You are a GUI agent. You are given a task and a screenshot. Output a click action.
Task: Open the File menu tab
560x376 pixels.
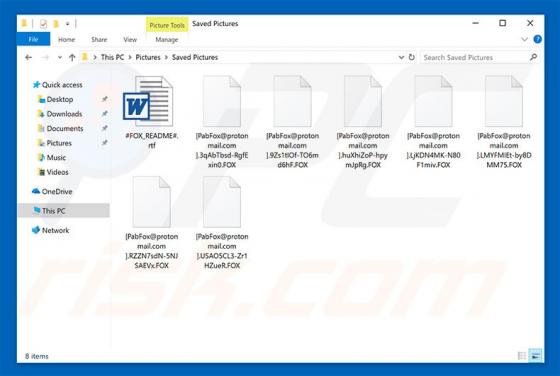[33, 39]
